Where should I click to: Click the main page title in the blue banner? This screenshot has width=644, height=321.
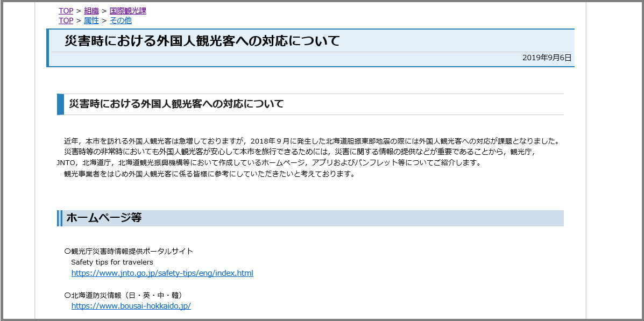pyautogui.click(x=202, y=41)
